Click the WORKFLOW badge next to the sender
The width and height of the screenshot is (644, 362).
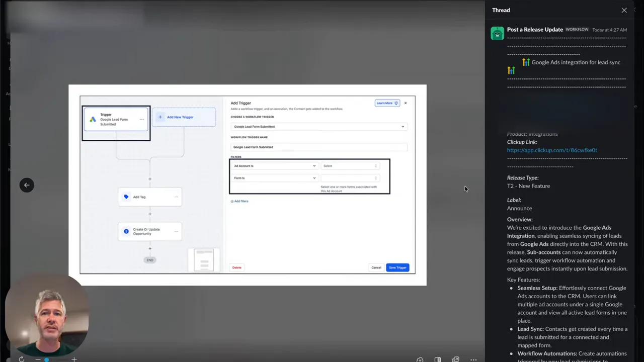(577, 30)
